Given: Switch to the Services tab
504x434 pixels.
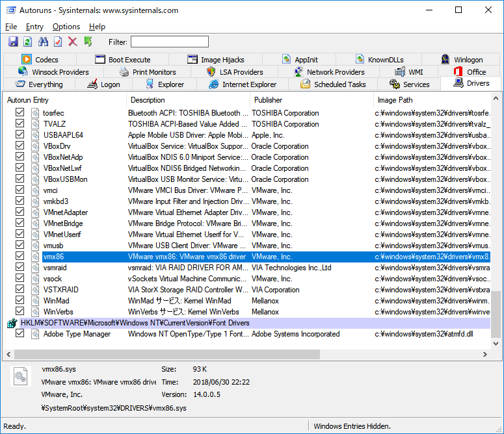Looking at the screenshot, I should click(x=409, y=84).
